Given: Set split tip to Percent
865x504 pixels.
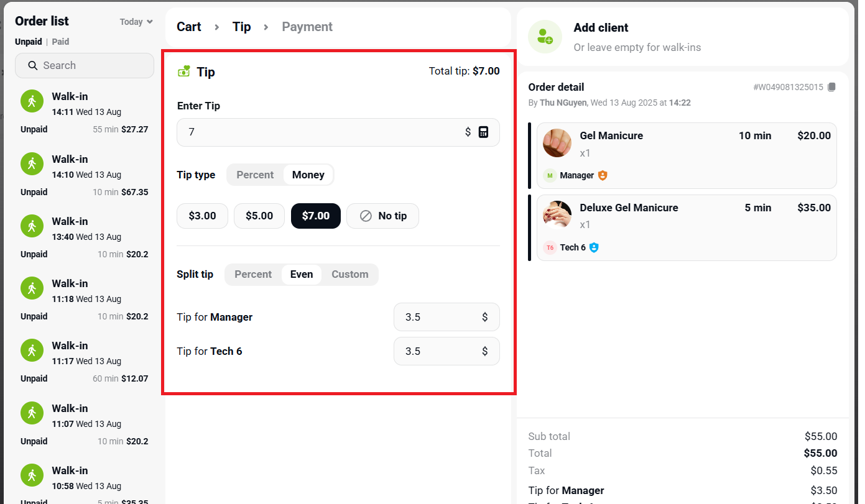Looking at the screenshot, I should pyautogui.click(x=253, y=274).
